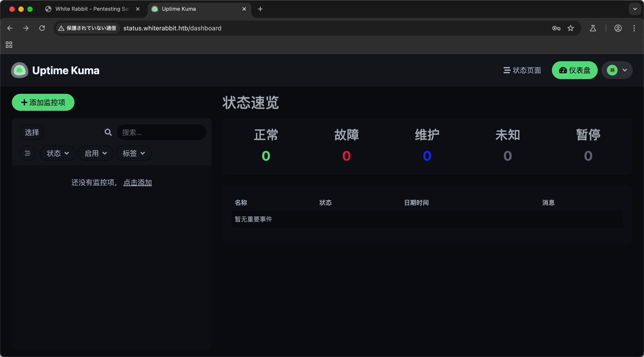Open 状态页面 navigation item
Screen dimensions: 644x357
[522, 70]
